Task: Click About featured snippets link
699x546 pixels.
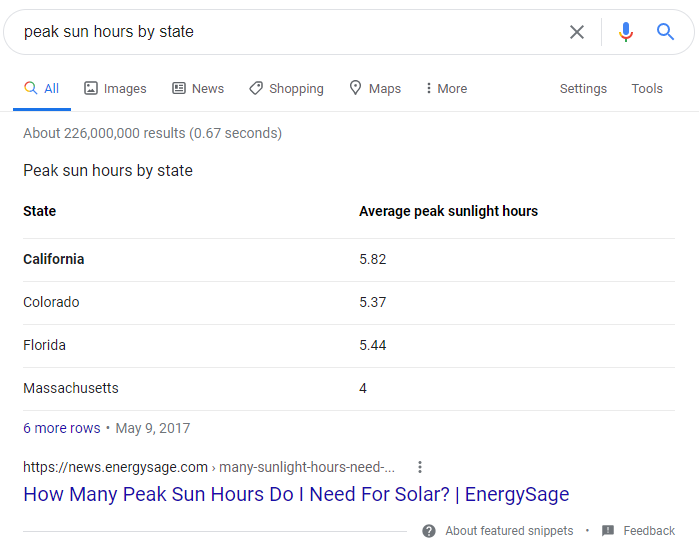Action: (509, 531)
